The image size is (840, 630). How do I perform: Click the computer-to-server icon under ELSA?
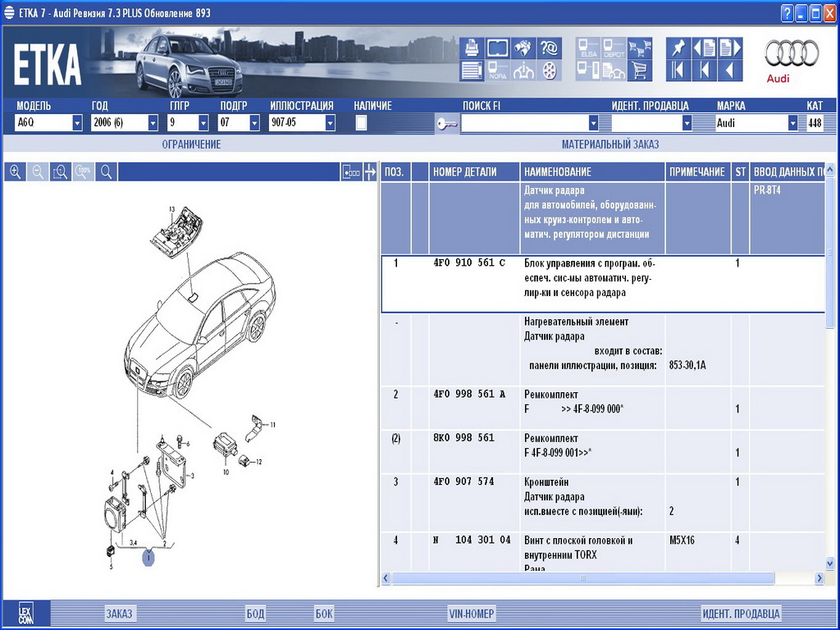pyautogui.click(x=588, y=71)
